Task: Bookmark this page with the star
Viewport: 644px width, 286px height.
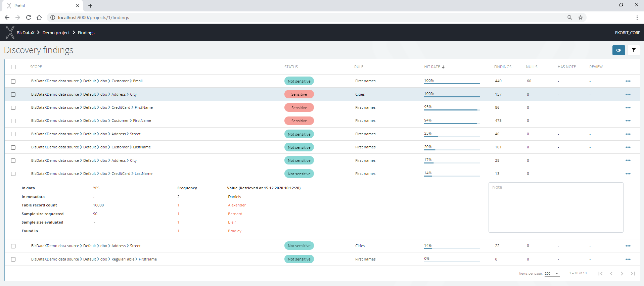Action: pos(581,17)
